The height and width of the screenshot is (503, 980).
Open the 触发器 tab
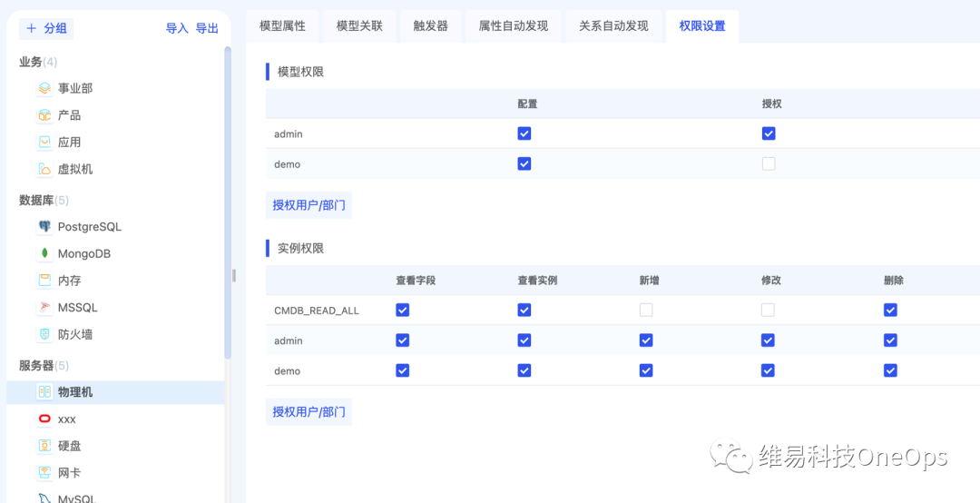point(431,26)
